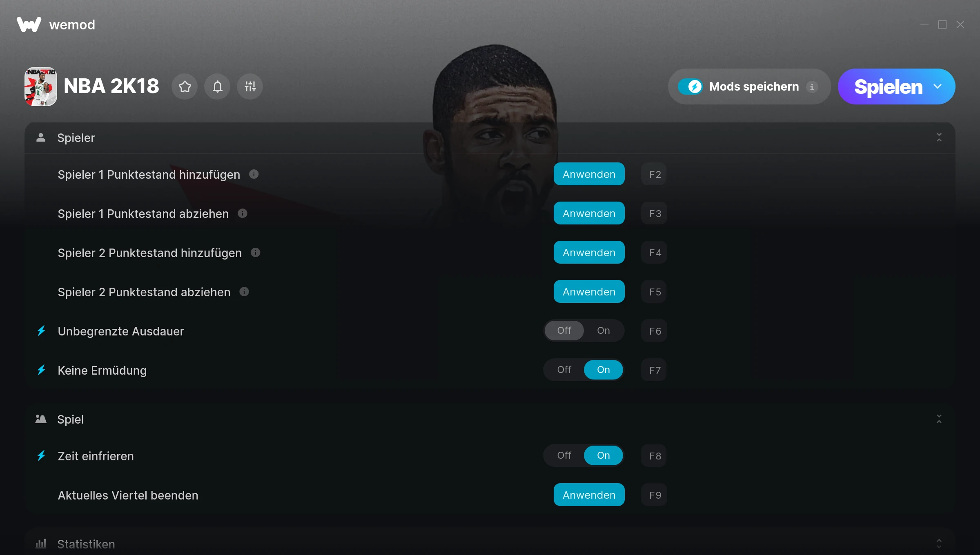Click the WeMod logo icon

pyautogui.click(x=29, y=24)
